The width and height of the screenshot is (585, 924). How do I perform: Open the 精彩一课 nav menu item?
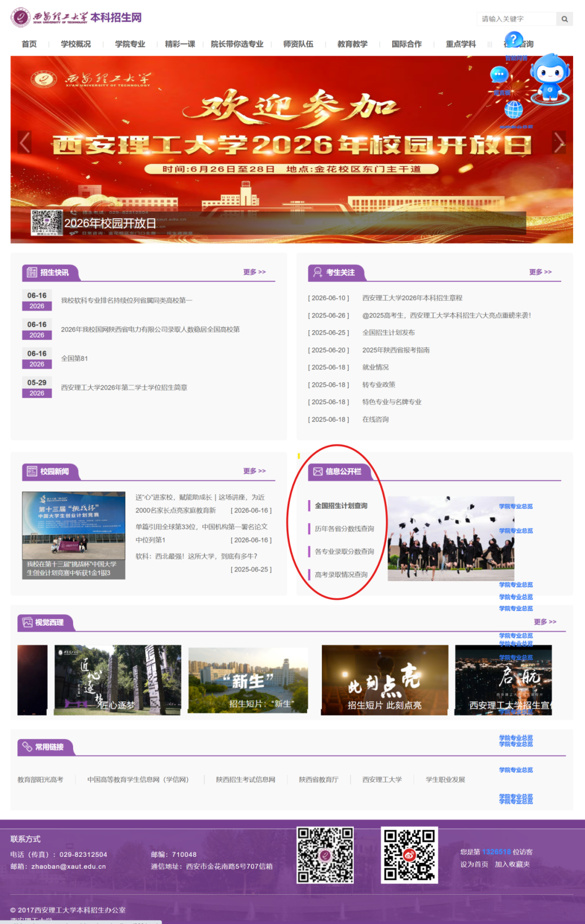(180, 44)
